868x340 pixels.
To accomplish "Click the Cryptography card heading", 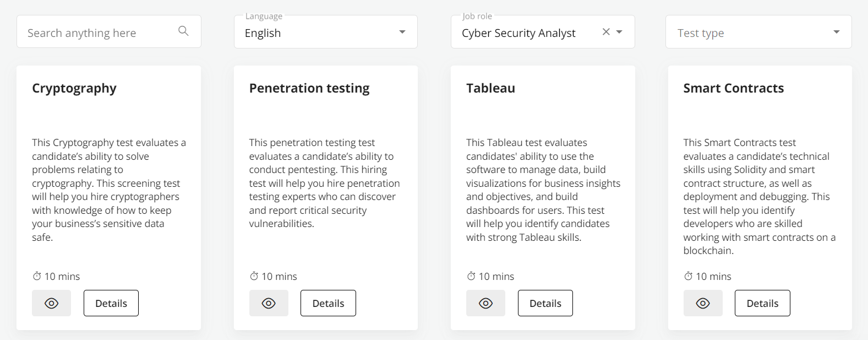I will pos(74,88).
